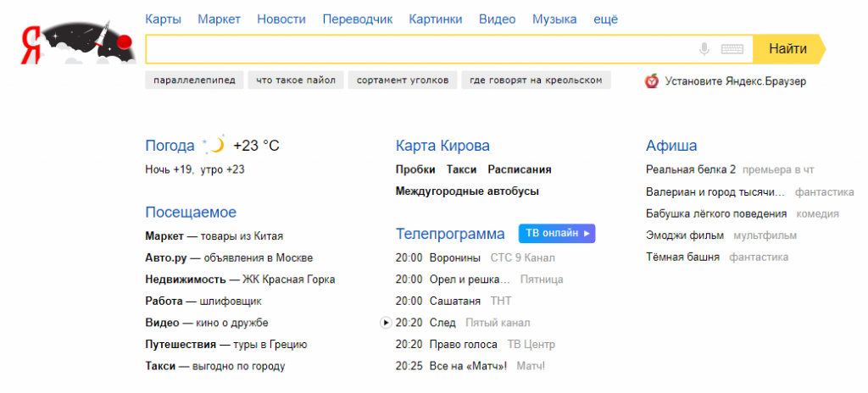Click the moon weather icon
Screen dimensions: 868x393
[x=216, y=145]
